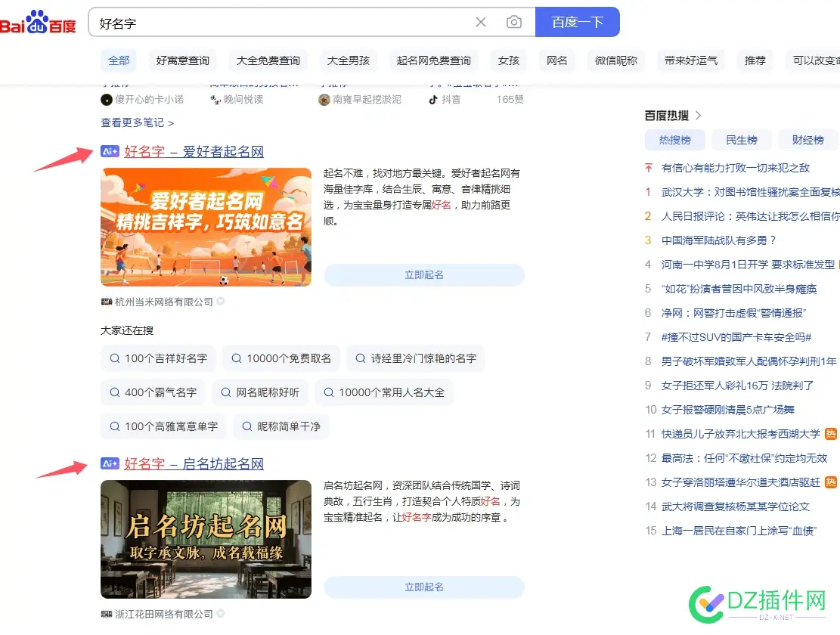Select the 女孩 filter tab
The width and height of the screenshot is (840, 635).
pyautogui.click(x=508, y=60)
